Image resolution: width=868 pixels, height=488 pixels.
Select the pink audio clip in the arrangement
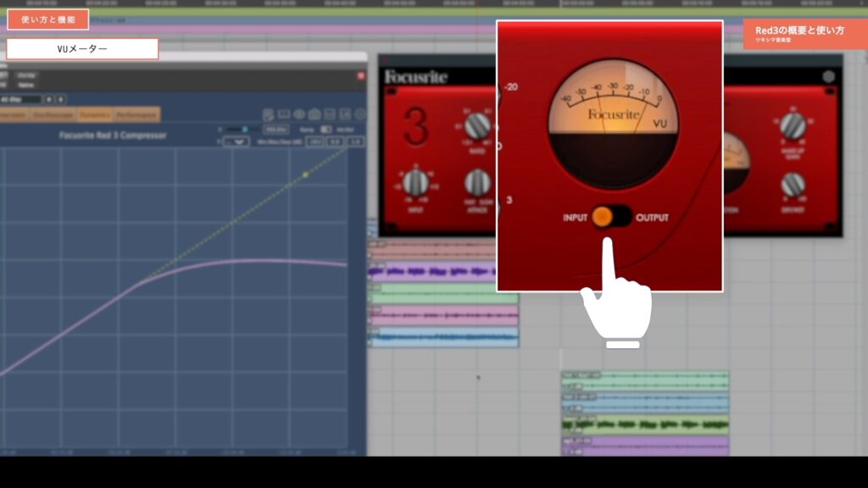pyautogui.click(x=444, y=315)
